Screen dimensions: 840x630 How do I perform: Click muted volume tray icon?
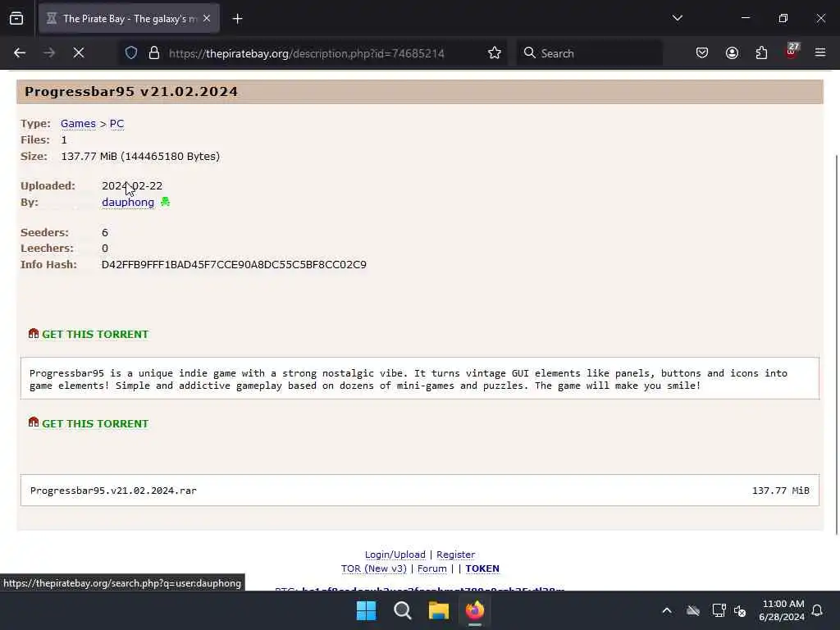[x=741, y=610]
